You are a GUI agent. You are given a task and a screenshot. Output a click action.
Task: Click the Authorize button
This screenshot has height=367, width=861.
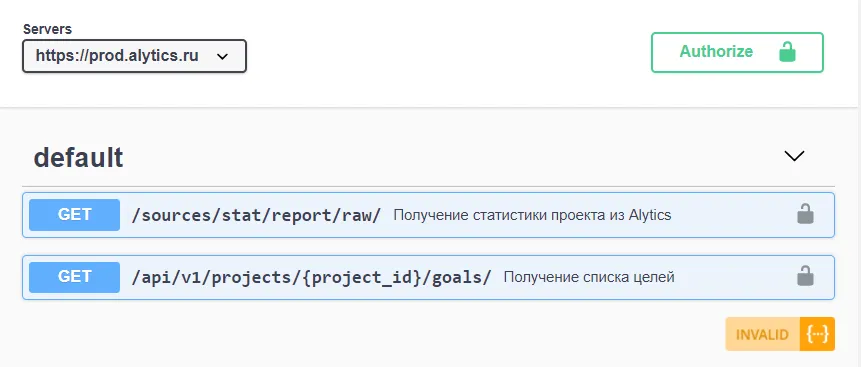pos(737,52)
